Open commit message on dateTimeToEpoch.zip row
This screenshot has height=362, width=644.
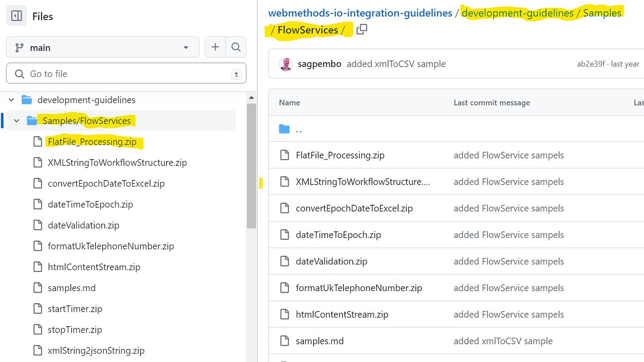pos(509,235)
